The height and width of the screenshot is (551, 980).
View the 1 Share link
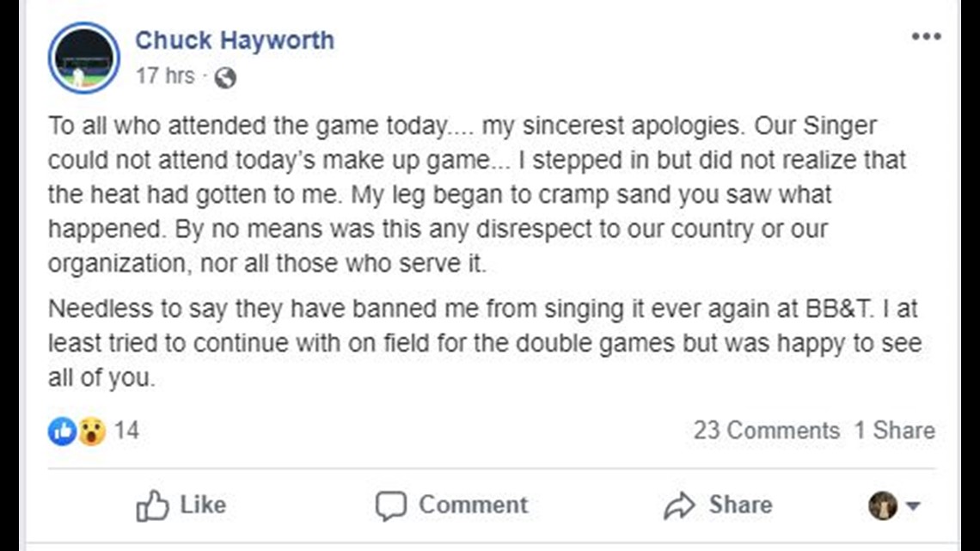coord(894,431)
